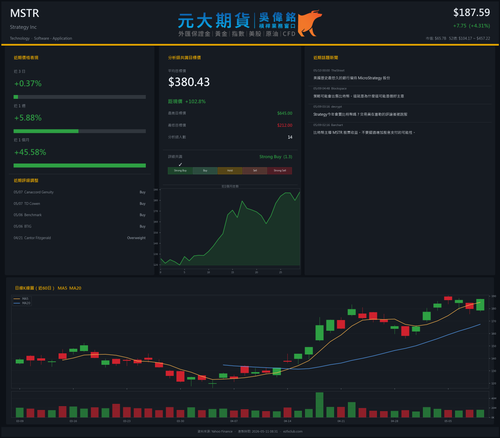Click the +45.58% one-month performance value

pyautogui.click(x=30, y=152)
